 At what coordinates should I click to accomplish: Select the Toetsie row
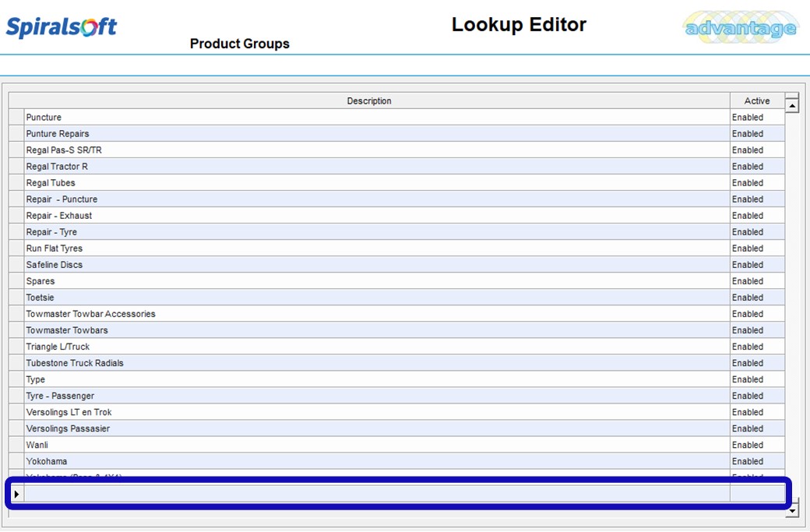(396, 298)
